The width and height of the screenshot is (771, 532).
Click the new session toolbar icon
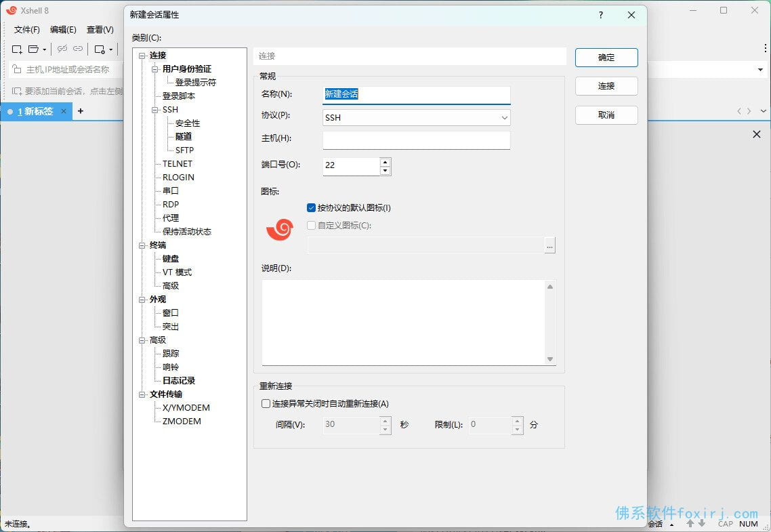point(17,49)
